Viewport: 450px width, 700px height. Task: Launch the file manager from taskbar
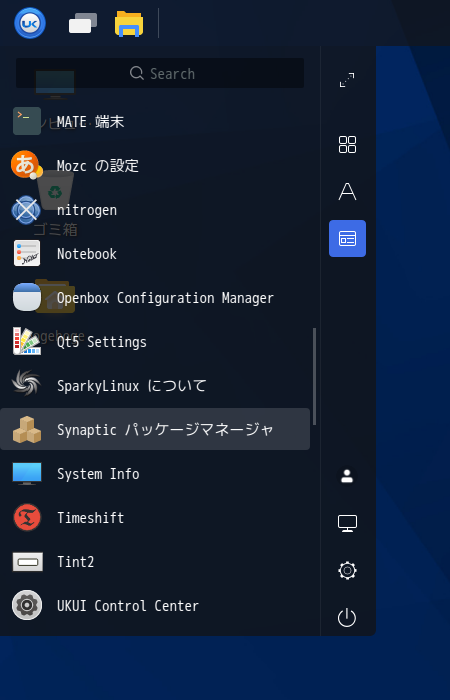129,24
